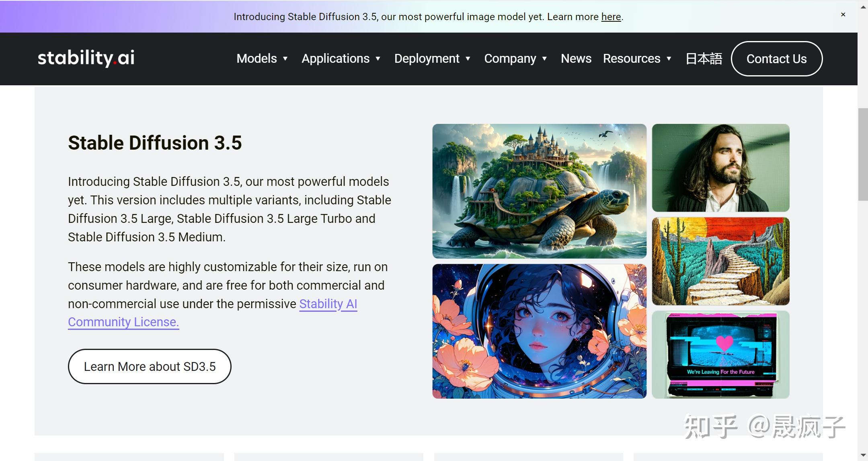Switch the site language to 日本語

(x=704, y=59)
